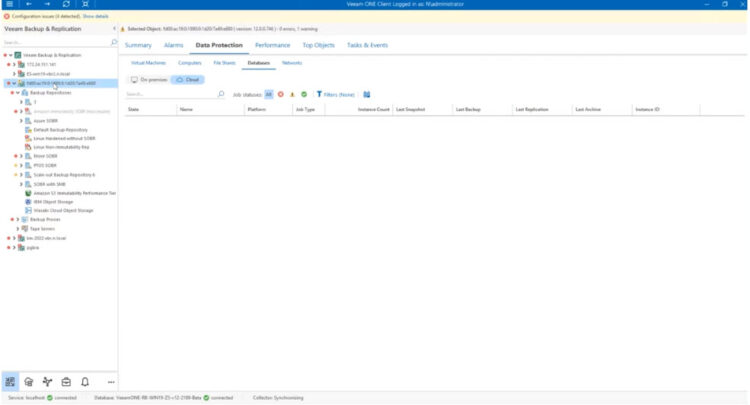Collapse the left panel with arrow
750x405 pixels.
pos(114,29)
